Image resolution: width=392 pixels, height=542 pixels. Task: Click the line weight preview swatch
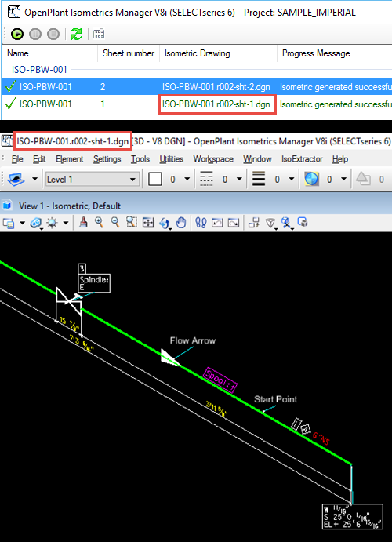click(x=259, y=179)
